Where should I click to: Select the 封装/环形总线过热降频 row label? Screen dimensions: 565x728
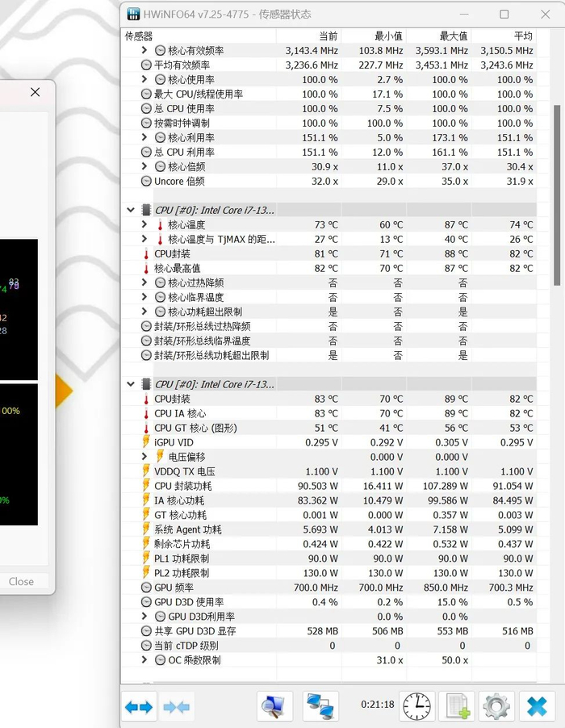[x=203, y=326]
